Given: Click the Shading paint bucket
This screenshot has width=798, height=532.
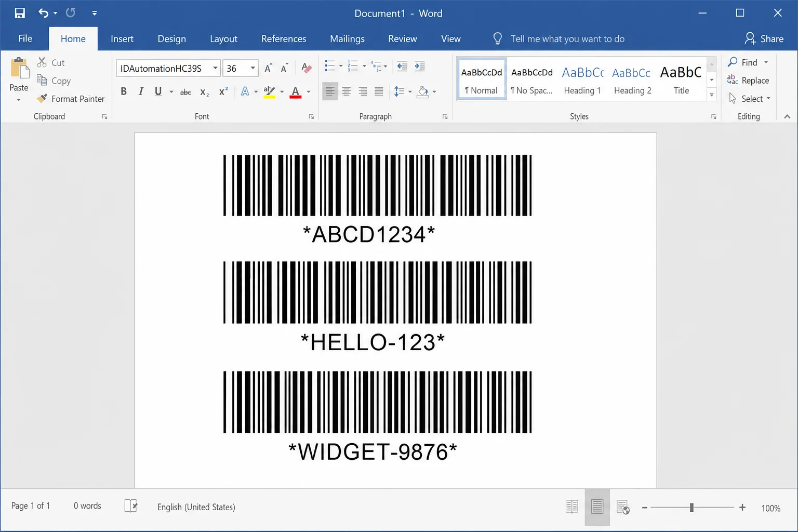Looking at the screenshot, I should pos(423,91).
